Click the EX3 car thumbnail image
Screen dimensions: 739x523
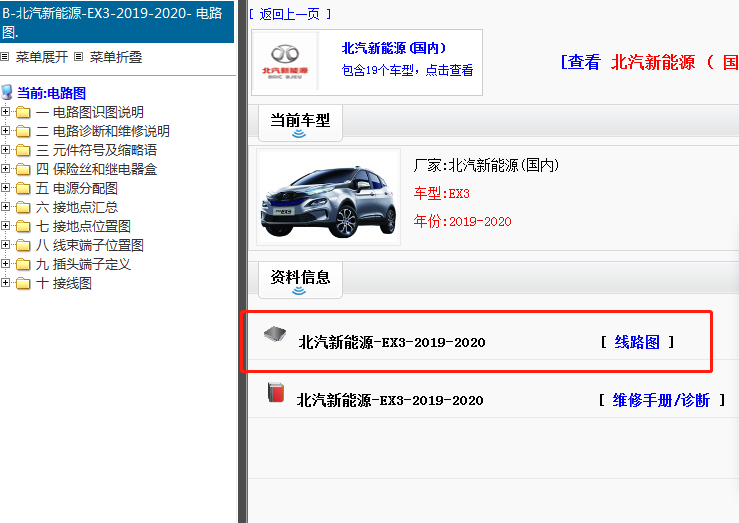(328, 196)
